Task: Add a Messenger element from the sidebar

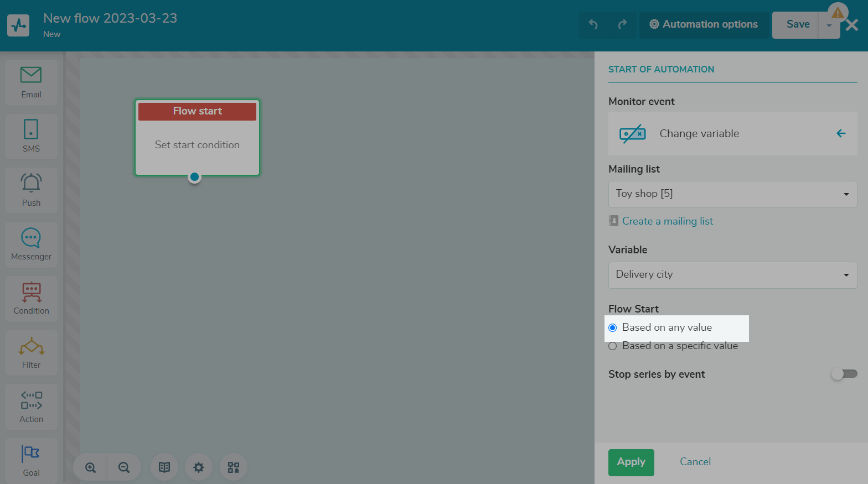Action: point(31,244)
